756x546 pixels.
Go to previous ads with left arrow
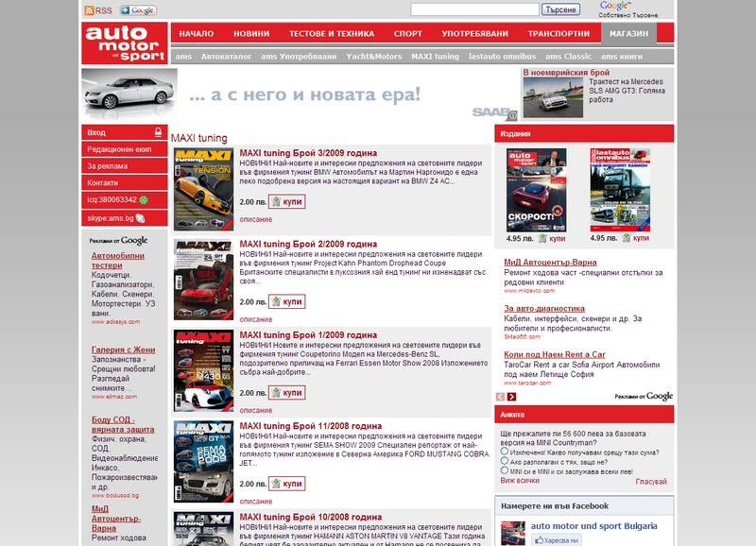501,397
